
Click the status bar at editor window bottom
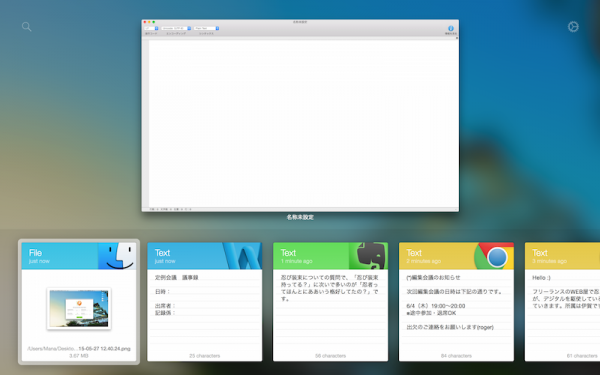click(x=300, y=209)
